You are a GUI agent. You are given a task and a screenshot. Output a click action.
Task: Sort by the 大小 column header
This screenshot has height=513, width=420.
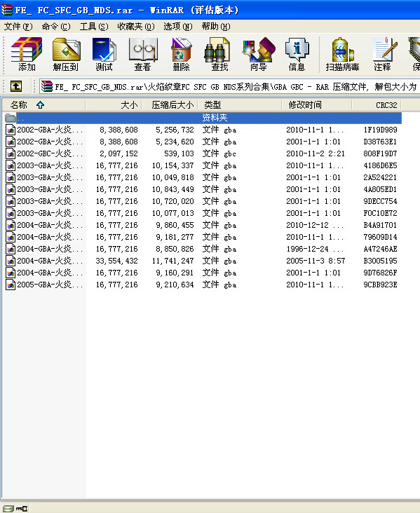click(x=114, y=105)
